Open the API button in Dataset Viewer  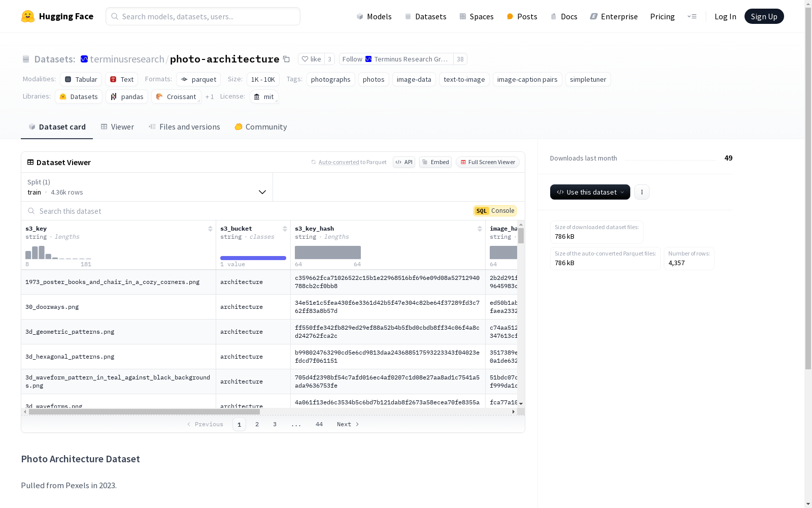click(404, 162)
